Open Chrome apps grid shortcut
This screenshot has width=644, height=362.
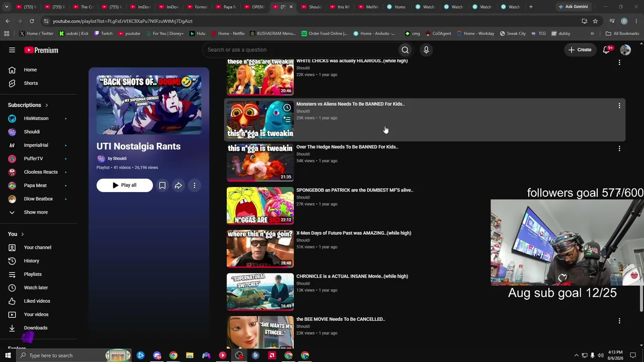(7, 34)
